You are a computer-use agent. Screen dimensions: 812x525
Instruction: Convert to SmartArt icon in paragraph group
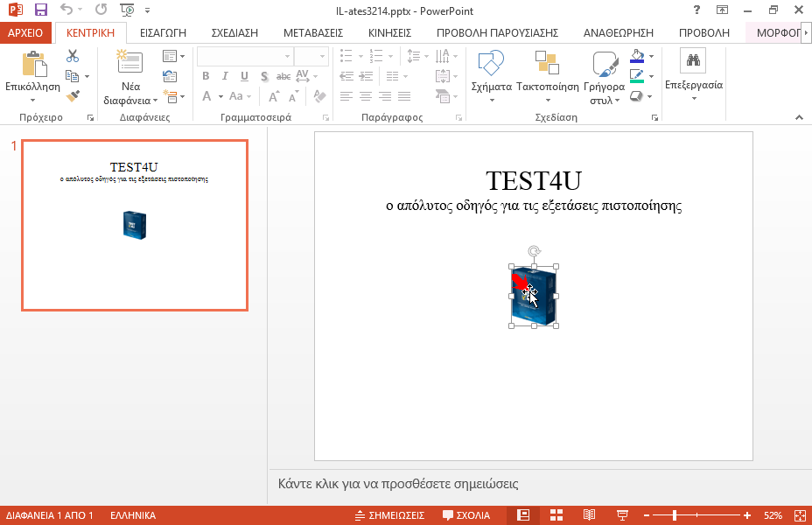442,96
